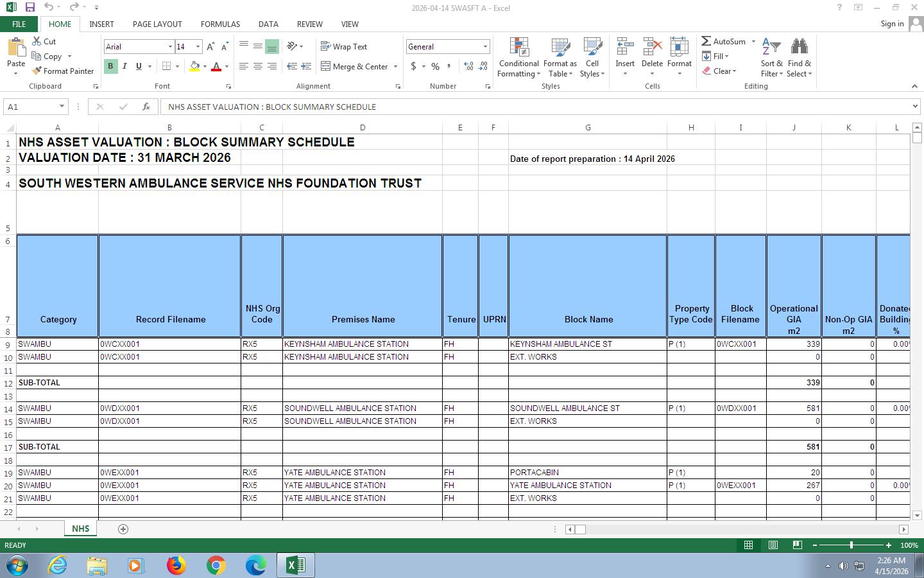Toggle Wrap Text for the cell
924x578 pixels.
tap(344, 47)
